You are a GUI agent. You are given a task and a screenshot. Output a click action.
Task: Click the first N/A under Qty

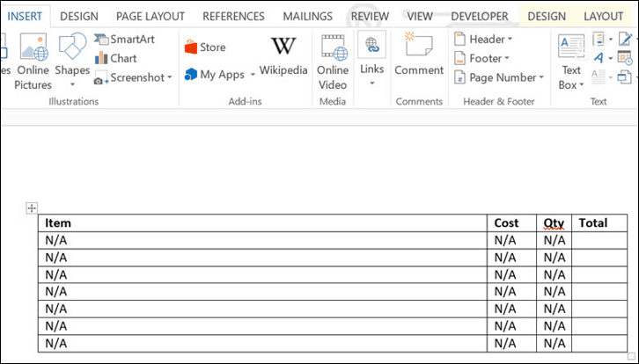tap(555, 240)
